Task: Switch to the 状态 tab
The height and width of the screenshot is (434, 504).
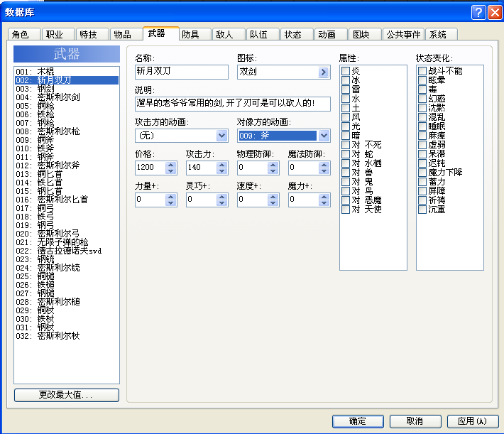Action: (x=297, y=34)
